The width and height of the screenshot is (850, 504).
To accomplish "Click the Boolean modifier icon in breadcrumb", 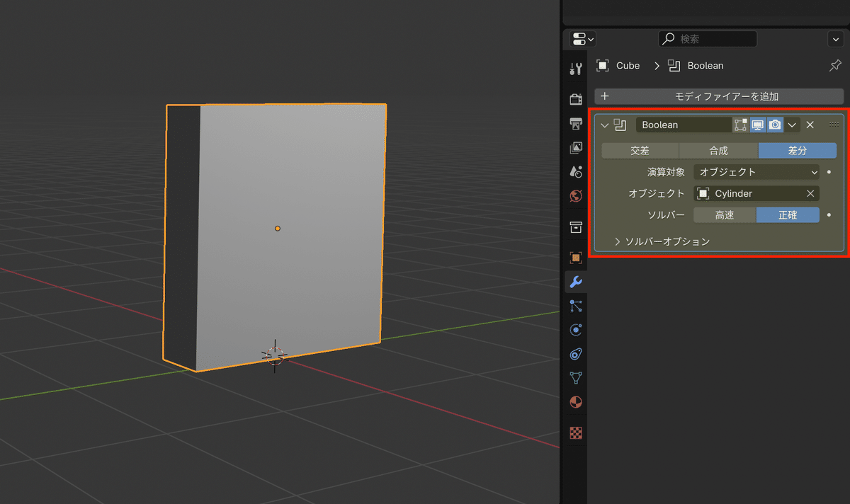I will click(674, 66).
